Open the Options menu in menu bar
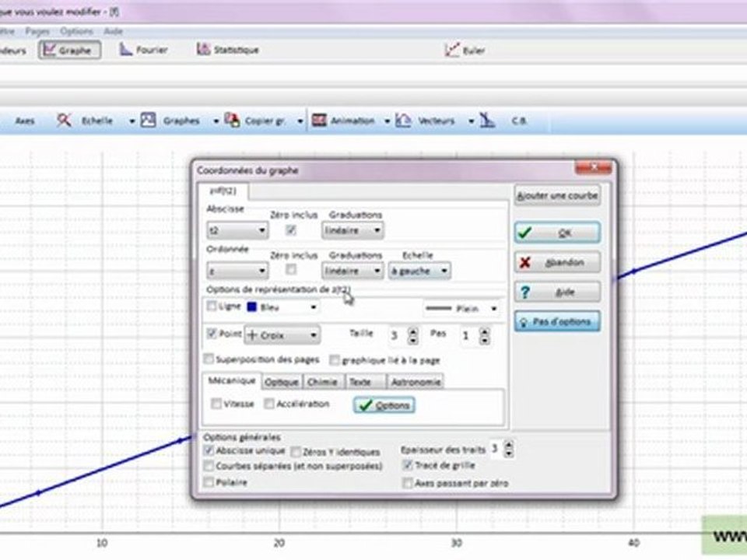 76,31
